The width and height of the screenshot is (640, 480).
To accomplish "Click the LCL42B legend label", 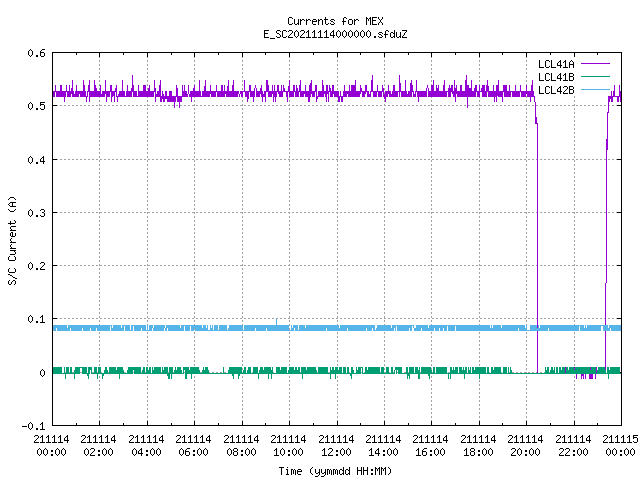I will coord(556,90).
